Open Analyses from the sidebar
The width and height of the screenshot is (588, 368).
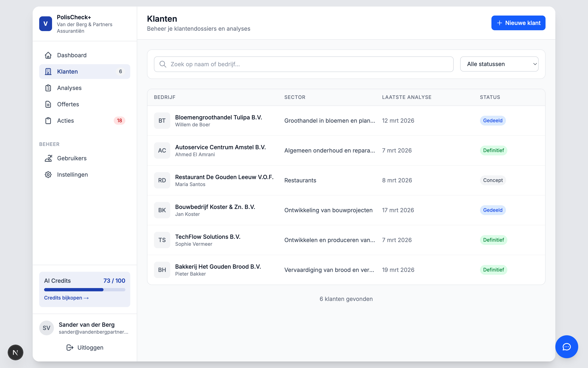(x=85, y=88)
